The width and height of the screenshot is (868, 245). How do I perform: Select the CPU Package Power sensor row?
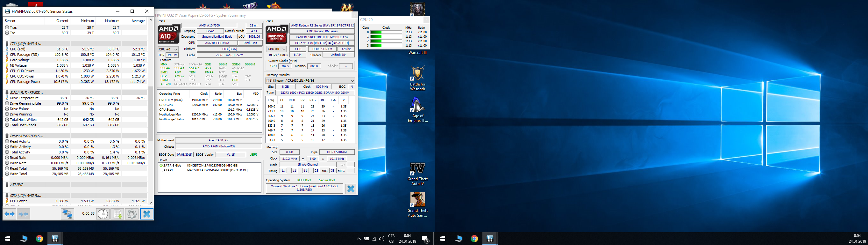[x=25, y=82]
